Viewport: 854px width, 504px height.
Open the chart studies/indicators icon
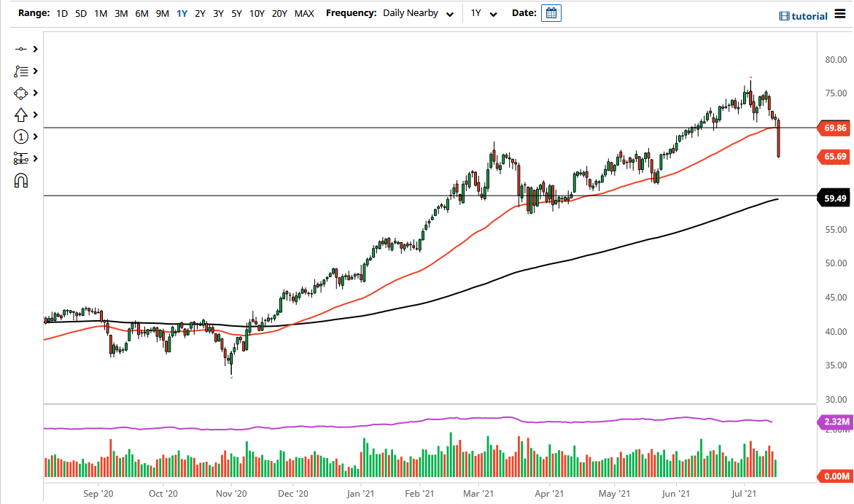(22, 71)
